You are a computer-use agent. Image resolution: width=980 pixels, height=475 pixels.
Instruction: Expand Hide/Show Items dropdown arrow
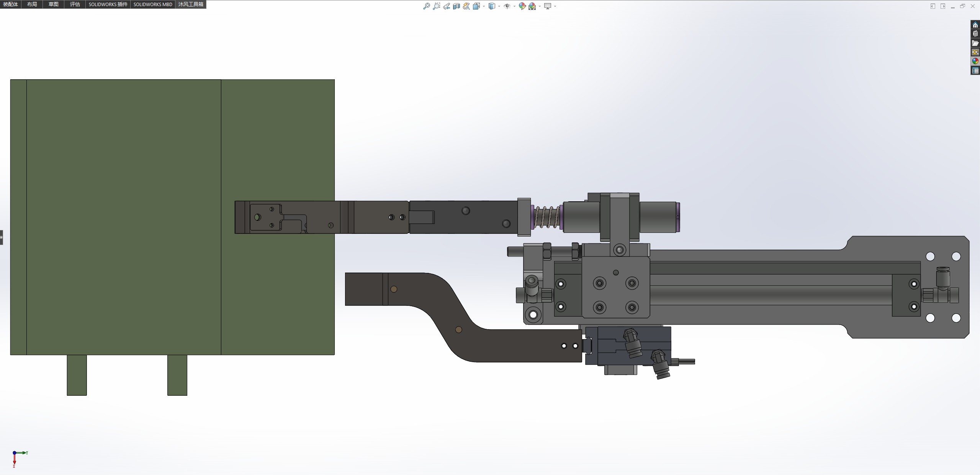[514, 6]
